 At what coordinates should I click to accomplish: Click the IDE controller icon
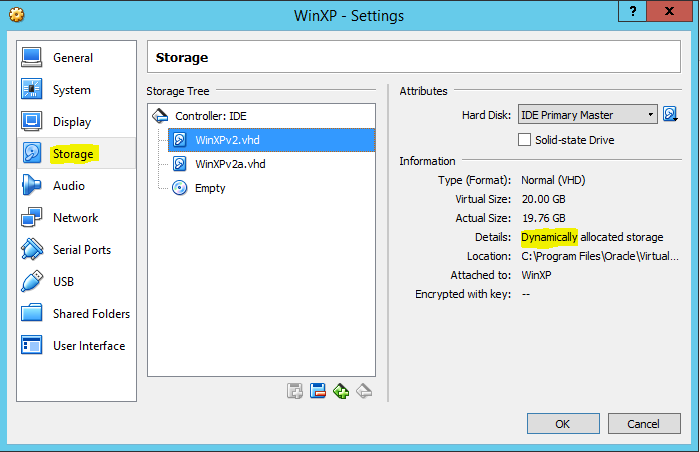160,116
